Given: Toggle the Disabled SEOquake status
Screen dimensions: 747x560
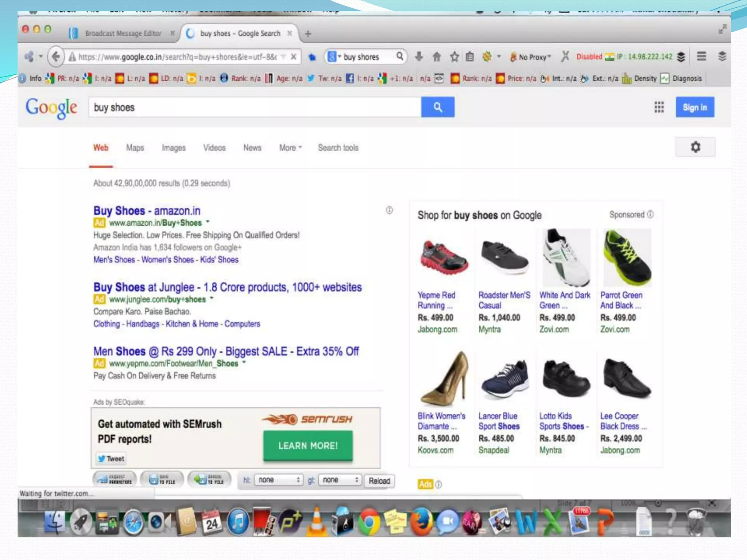Looking at the screenshot, I should click(x=589, y=57).
